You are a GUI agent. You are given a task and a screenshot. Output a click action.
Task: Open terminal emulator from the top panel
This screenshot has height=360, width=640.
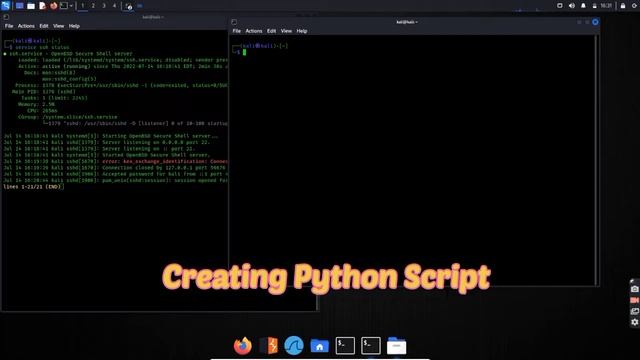pos(64,6)
